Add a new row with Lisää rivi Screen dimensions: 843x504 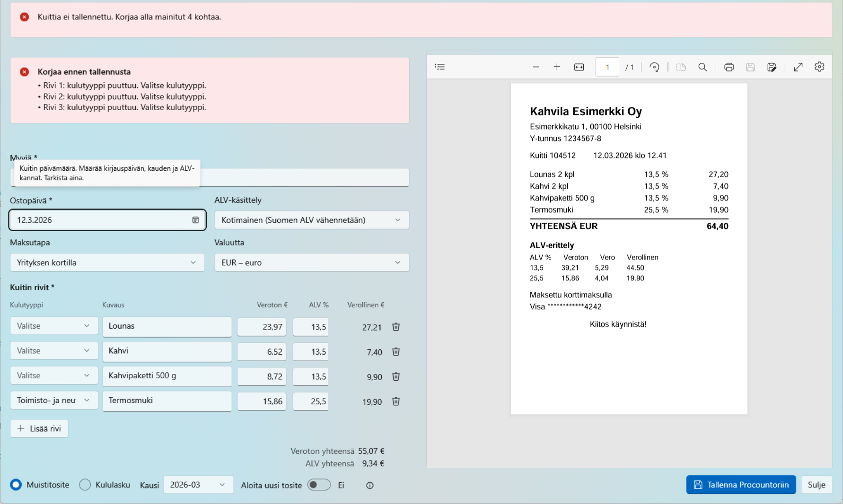point(39,429)
